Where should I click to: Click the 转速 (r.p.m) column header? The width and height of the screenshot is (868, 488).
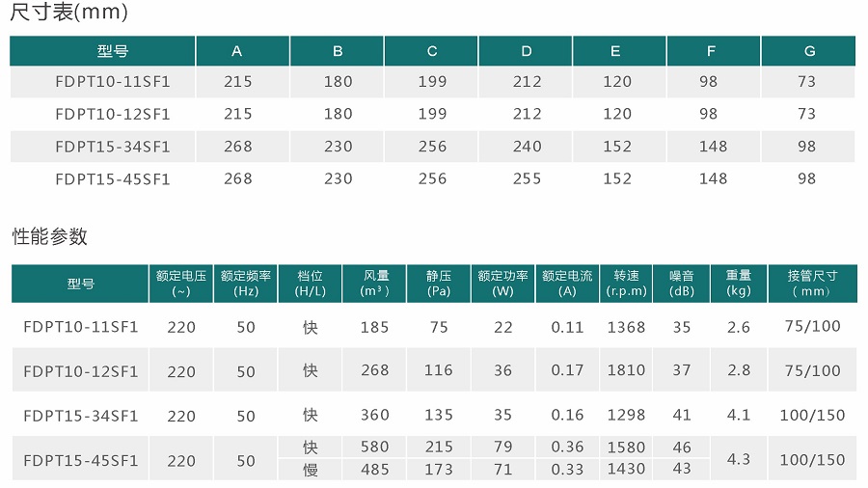pyautogui.click(x=626, y=283)
